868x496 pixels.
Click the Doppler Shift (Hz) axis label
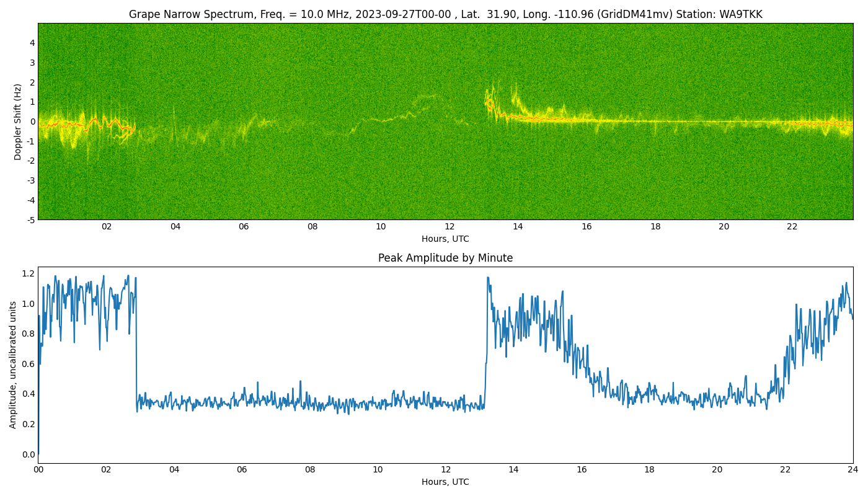click(18, 122)
